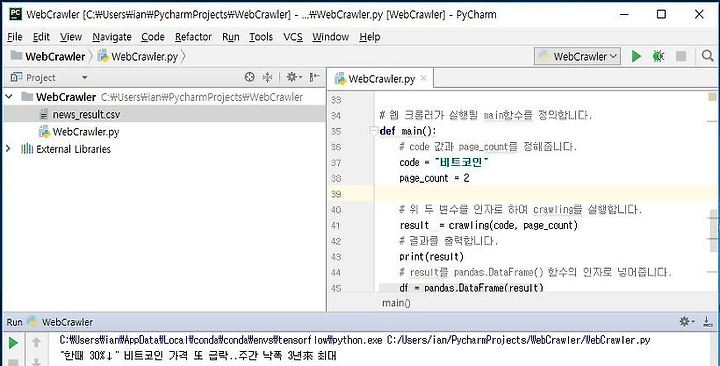Image resolution: width=720 pixels, height=366 pixels.
Task: Select the WebCrawler.py editor tab
Action: [x=381, y=79]
